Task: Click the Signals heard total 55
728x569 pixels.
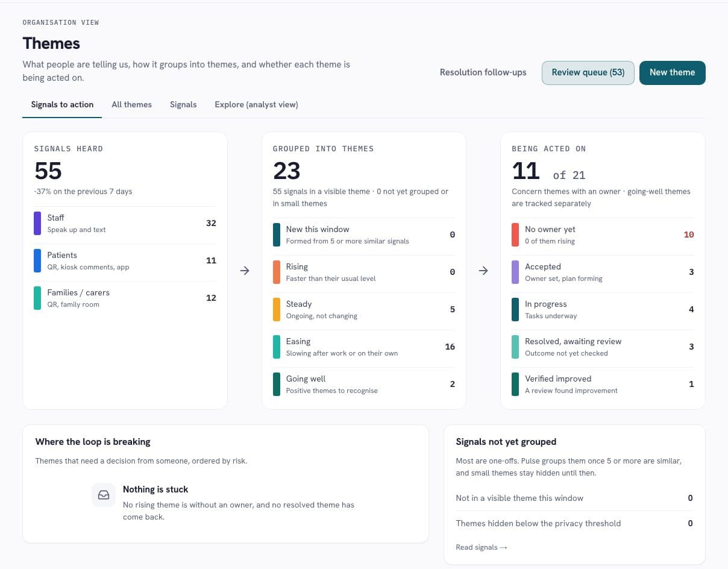Action: point(48,171)
